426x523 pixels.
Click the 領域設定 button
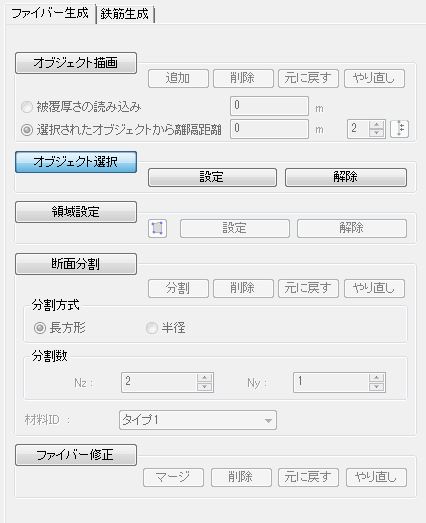76,212
